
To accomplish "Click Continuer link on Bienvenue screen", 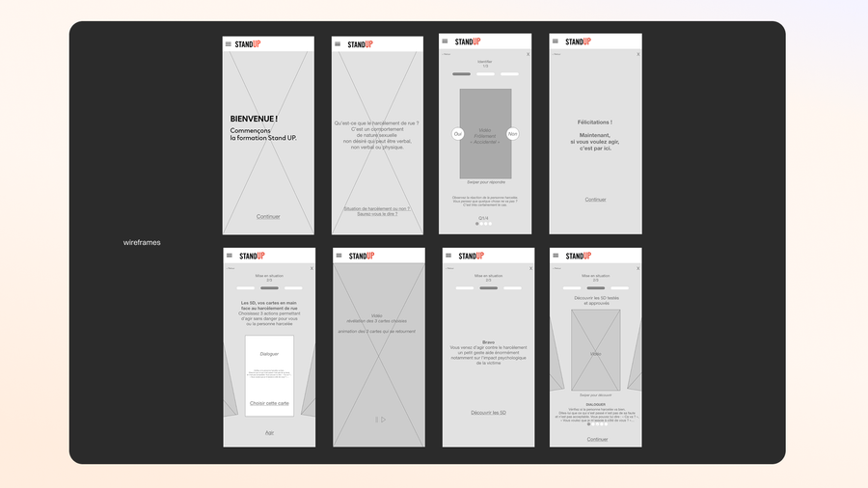I will pos(268,217).
